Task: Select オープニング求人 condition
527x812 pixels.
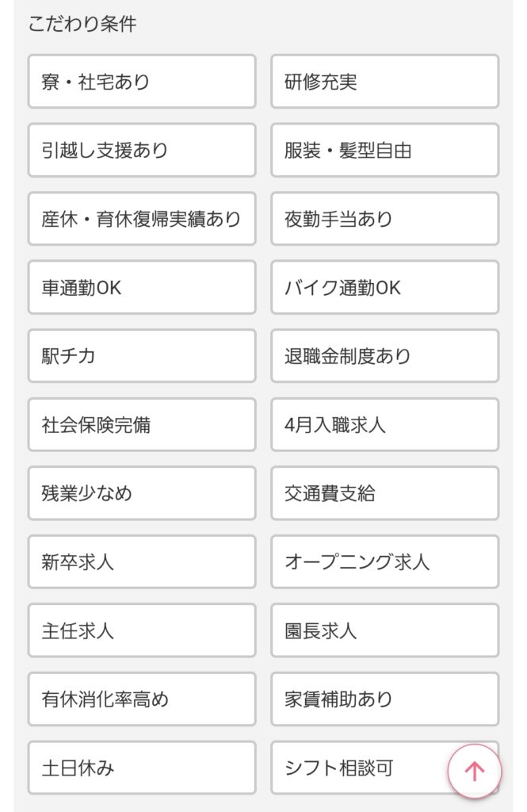Action: (x=384, y=562)
